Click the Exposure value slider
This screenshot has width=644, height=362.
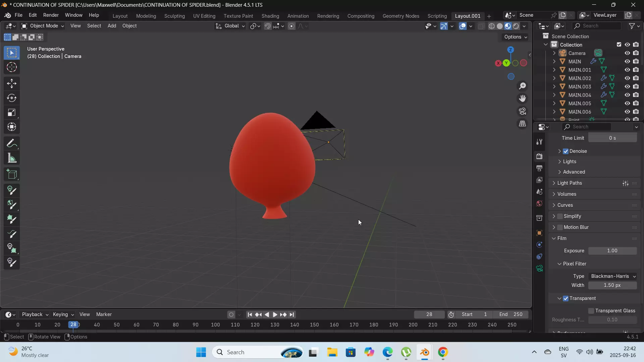[x=612, y=251]
